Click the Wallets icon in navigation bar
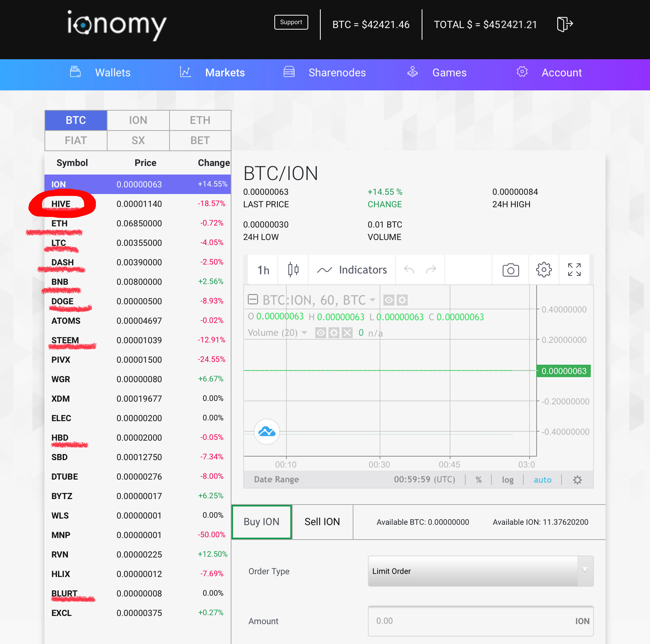This screenshot has height=644, width=650. coord(75,72)
